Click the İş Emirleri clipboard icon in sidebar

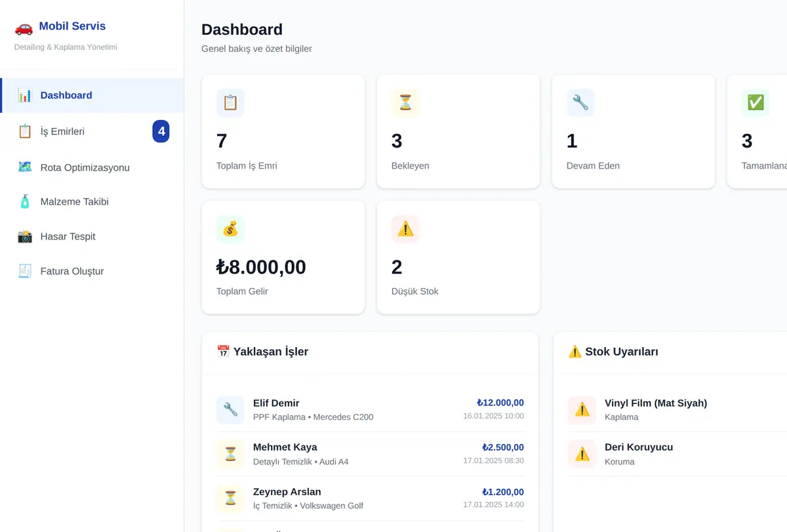point(25,131)
